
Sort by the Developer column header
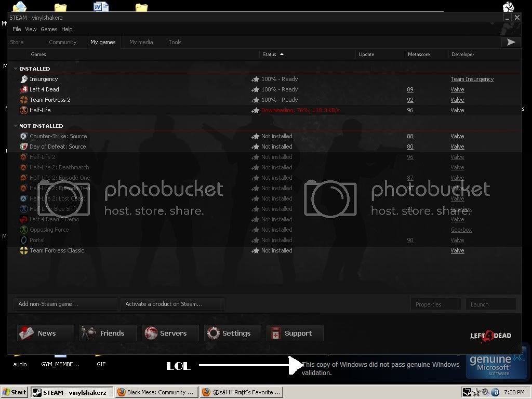tap(463, 54)
